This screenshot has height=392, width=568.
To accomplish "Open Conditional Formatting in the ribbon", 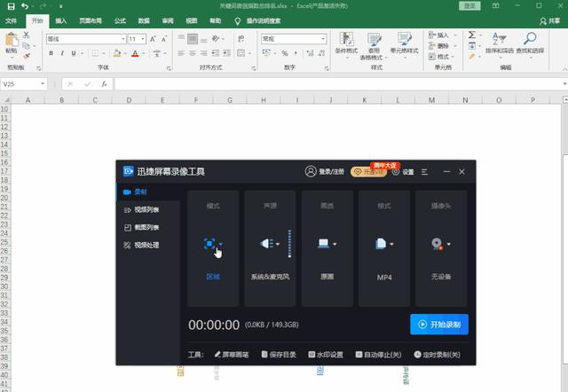I will (x=346, y=43).
